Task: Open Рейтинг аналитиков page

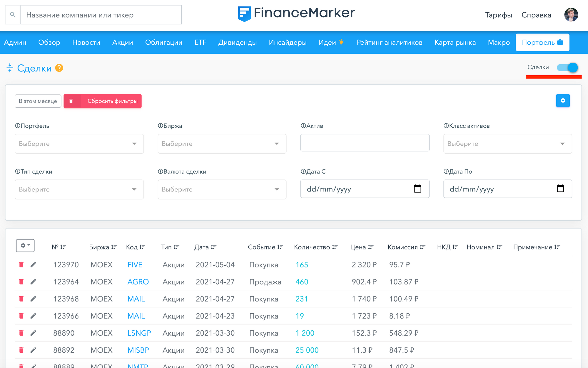Action: coord(390,42)
